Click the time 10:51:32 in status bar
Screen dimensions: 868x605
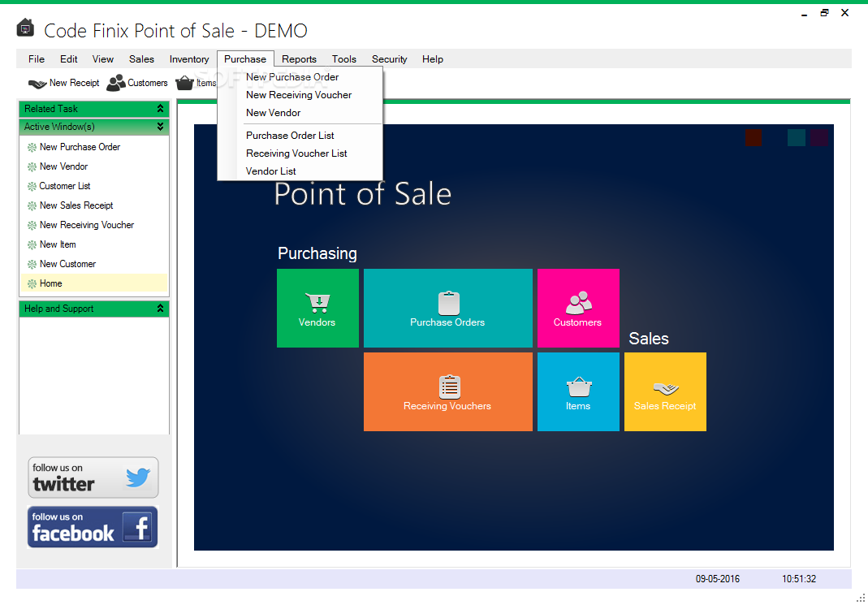click(799, 579)
